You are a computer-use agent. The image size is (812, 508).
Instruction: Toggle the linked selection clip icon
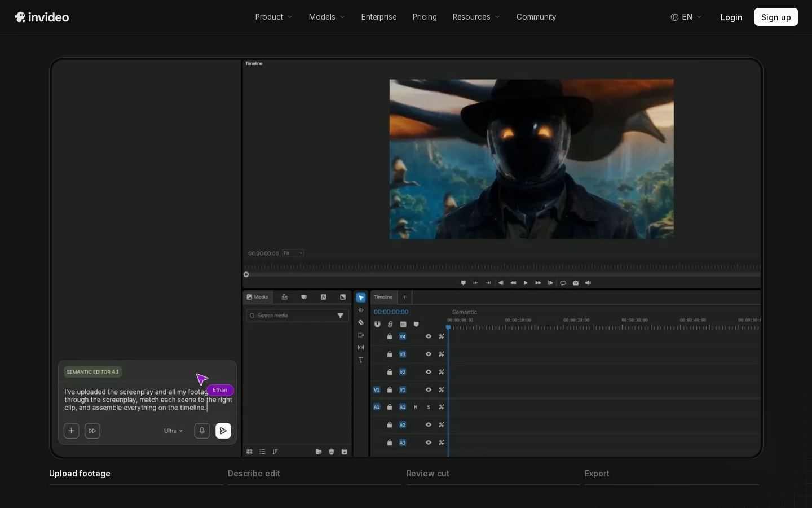point(390,325)
